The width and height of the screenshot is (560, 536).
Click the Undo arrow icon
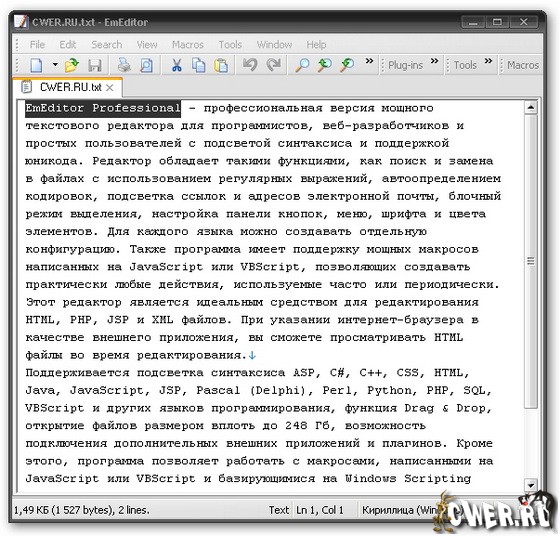click(250, 65)
